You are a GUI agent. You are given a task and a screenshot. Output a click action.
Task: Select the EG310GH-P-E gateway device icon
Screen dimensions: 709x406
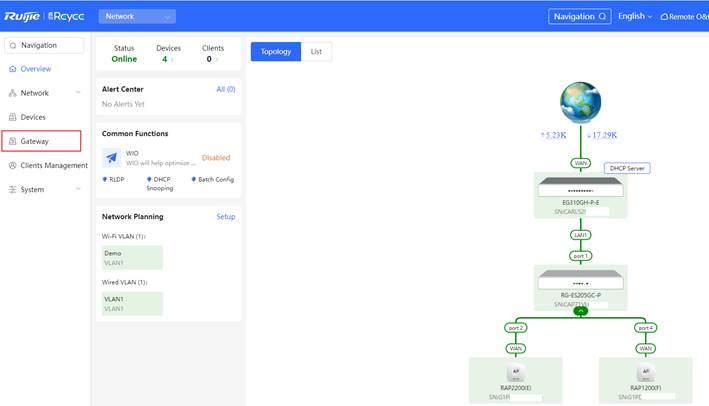tap(581, 188)
